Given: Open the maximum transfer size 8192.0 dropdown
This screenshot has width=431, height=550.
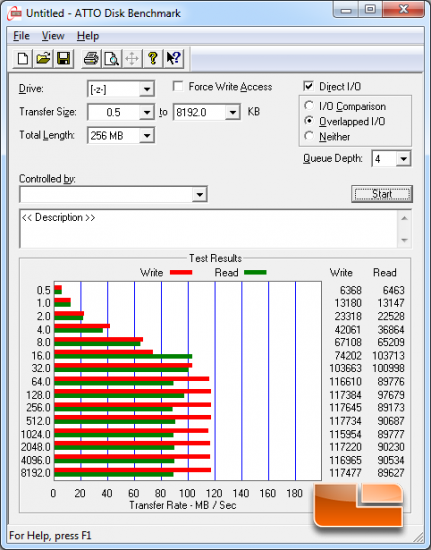Looking at the screenshot, I should pos(233,112).
